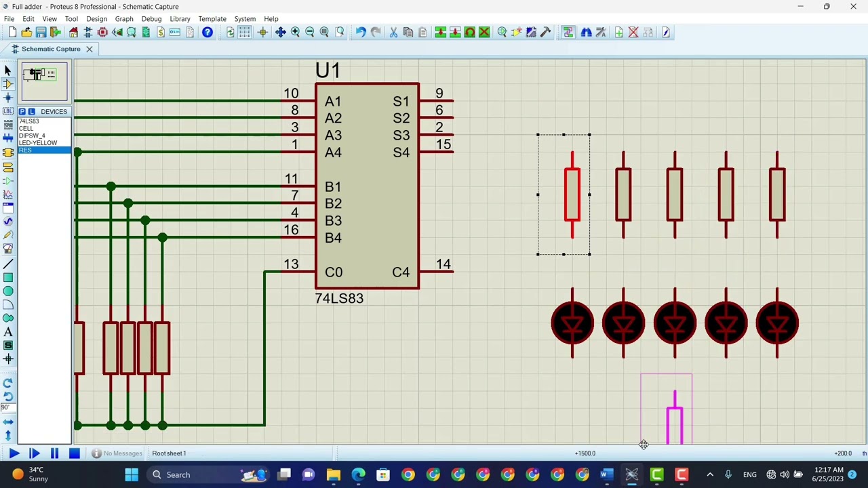Cut the selected component

pos(393,32)
